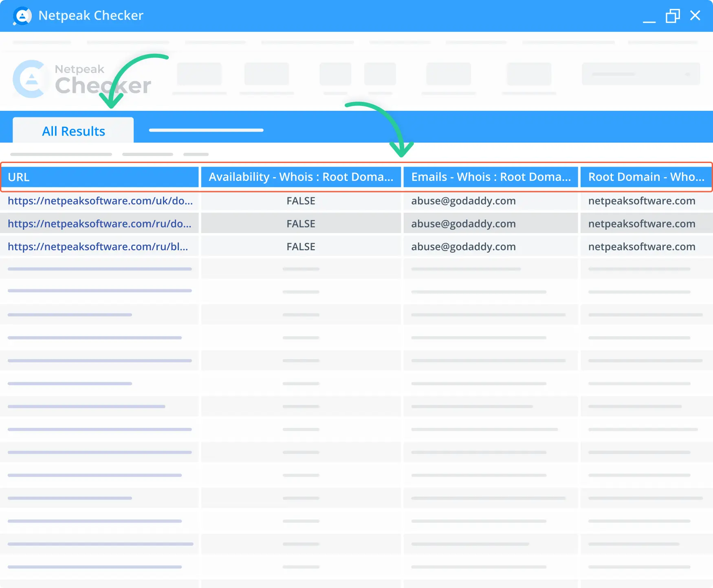The image size is (713, 588).
Task: Select FALSE cell in the /ru/bl... row
Action: click(x=301, y=247)
